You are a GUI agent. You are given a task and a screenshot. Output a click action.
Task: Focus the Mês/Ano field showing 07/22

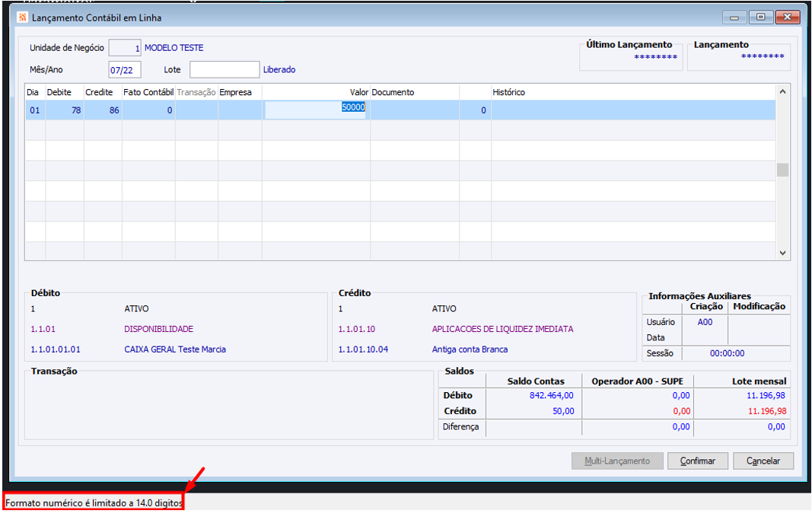[x=125, y=70]
